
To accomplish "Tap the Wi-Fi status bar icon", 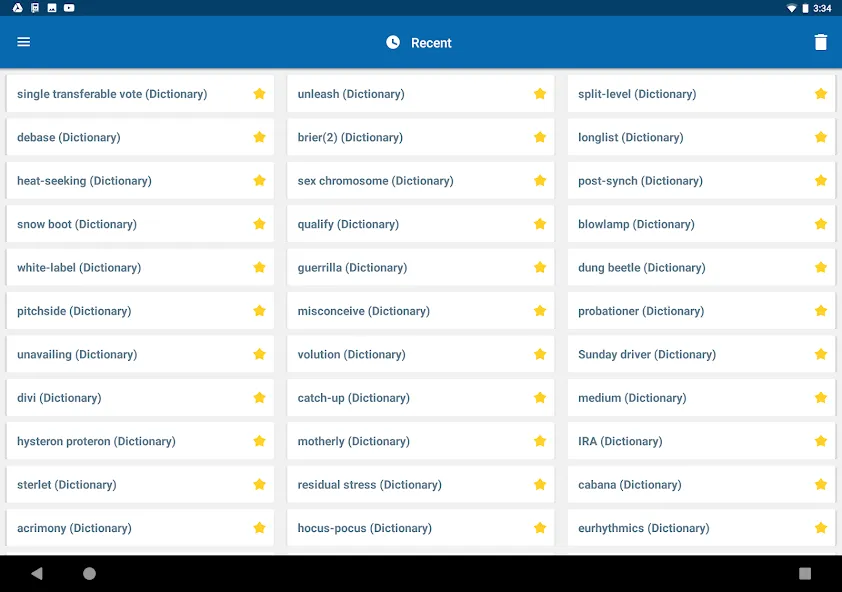I will pos(791,8).
